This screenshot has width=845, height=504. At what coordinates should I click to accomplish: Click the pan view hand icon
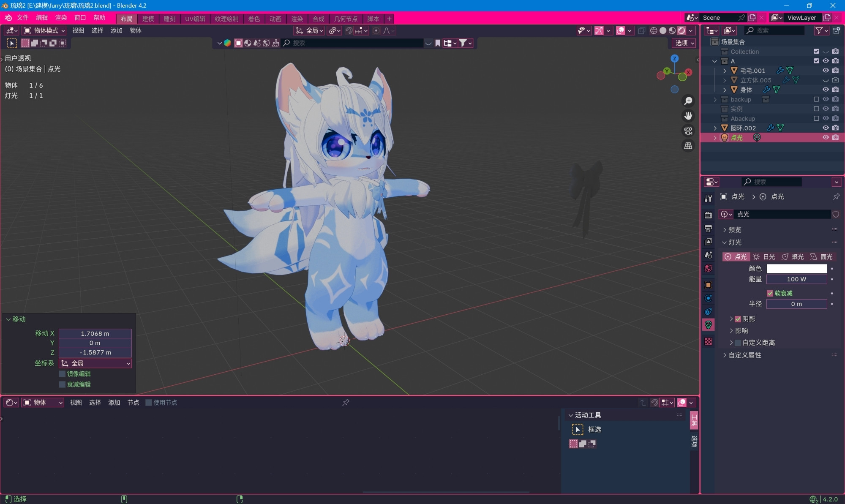pos(688,116)
